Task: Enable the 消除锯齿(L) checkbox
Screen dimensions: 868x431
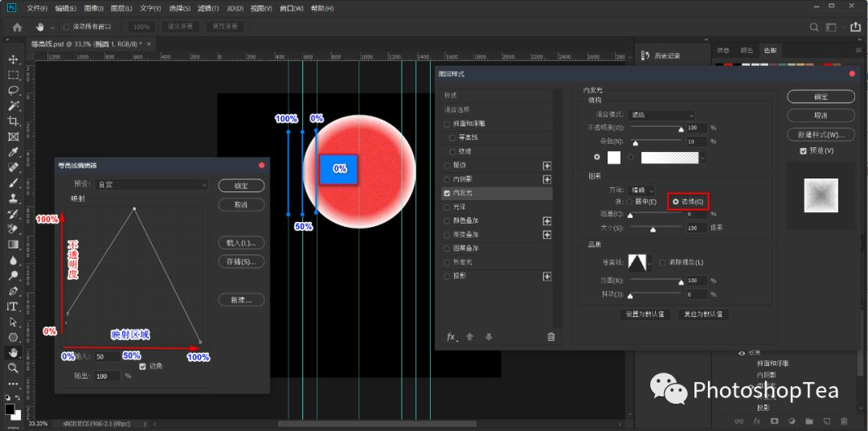Action: coord(662,262)
